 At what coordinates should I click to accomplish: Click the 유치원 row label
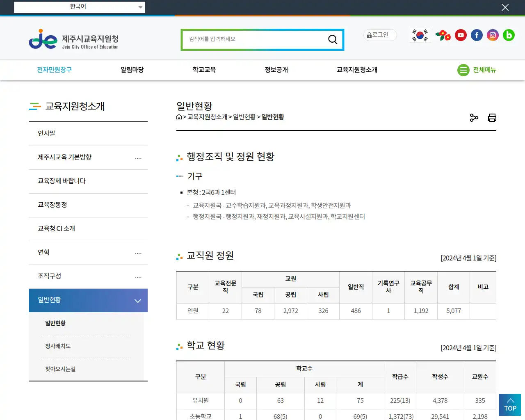(201, 401)
